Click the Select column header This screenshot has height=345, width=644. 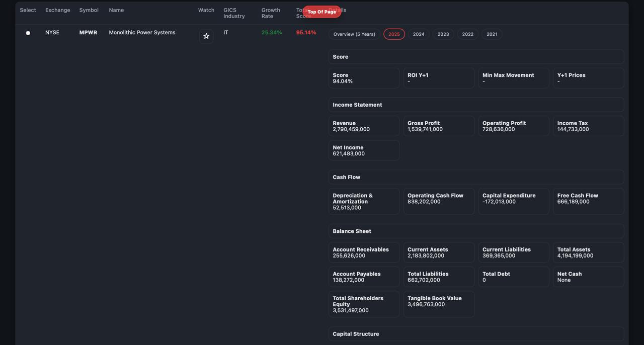pos(28,10)
